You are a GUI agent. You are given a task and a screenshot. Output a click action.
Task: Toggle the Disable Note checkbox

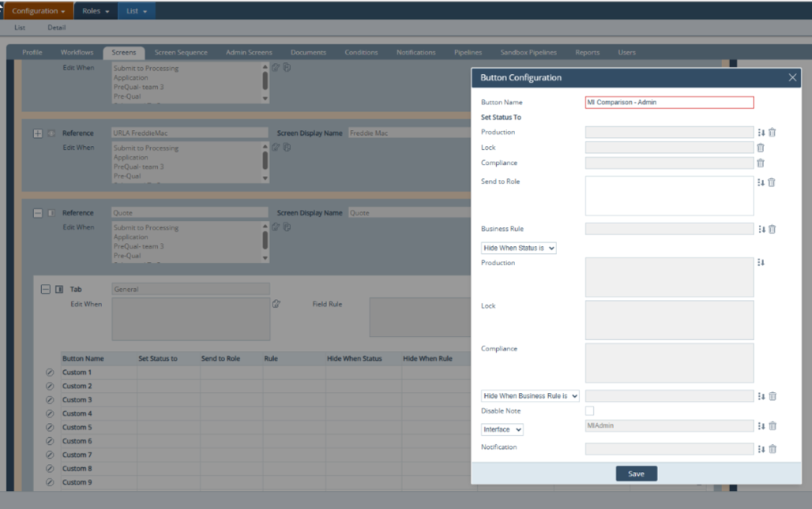(x=589, y=410)
